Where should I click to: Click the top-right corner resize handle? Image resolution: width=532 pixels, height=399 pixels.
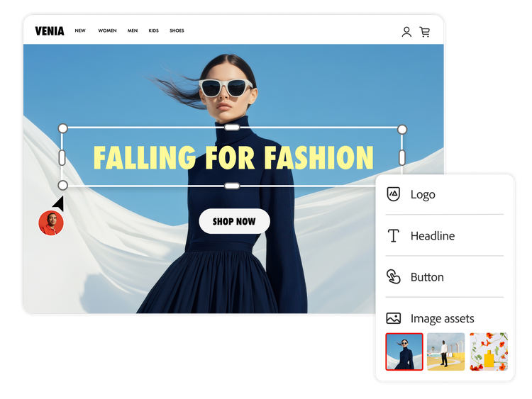click(x=402, y=129)
